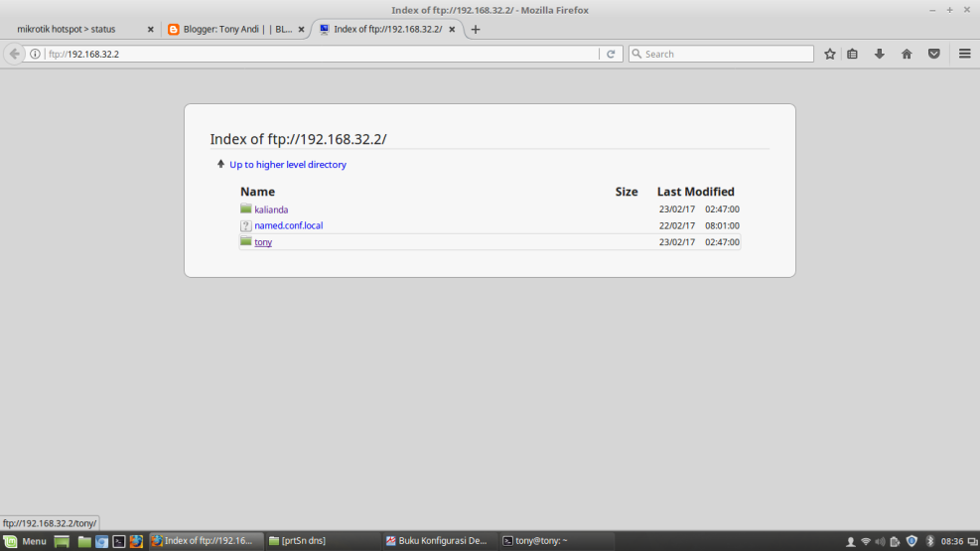Viewport: 980px width, 551px height.
Task: Open the Downloads arrow icon
Action: pos(879,54)
